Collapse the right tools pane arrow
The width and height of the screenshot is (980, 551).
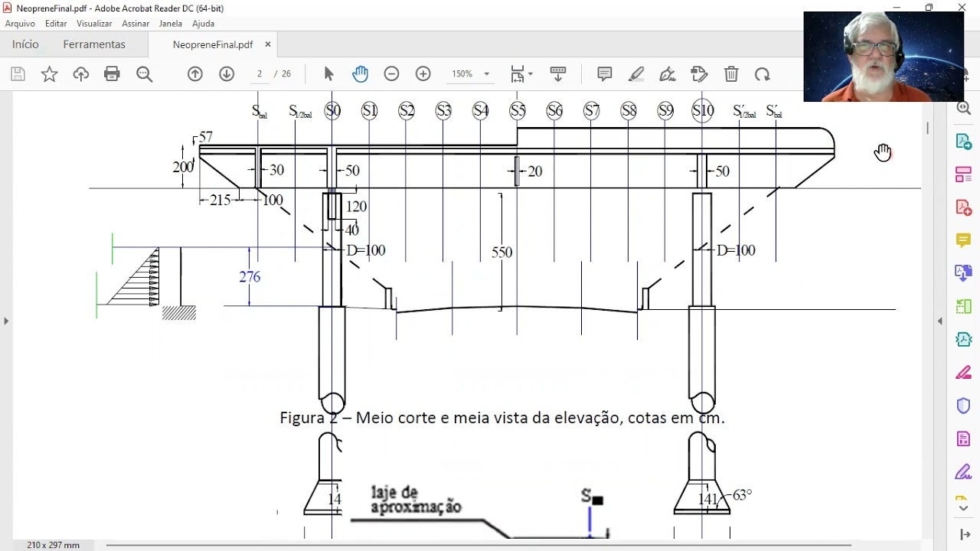click(x=940, y=321)
